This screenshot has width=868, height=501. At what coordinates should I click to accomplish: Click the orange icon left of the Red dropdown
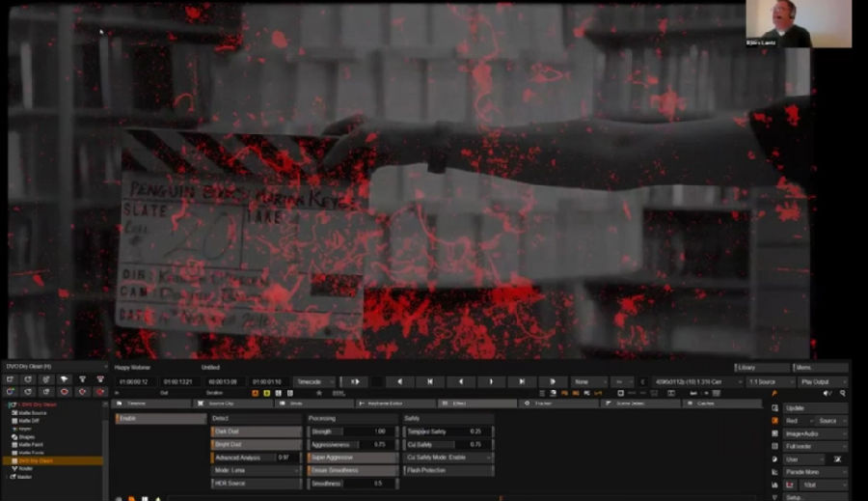(775, 421)
